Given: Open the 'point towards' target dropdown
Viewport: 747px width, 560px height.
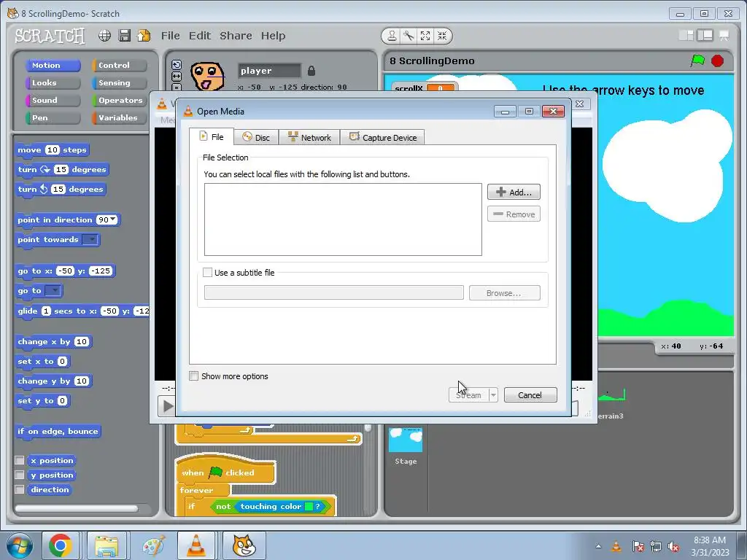Looking at the screenshot, I should coord(90,239).
